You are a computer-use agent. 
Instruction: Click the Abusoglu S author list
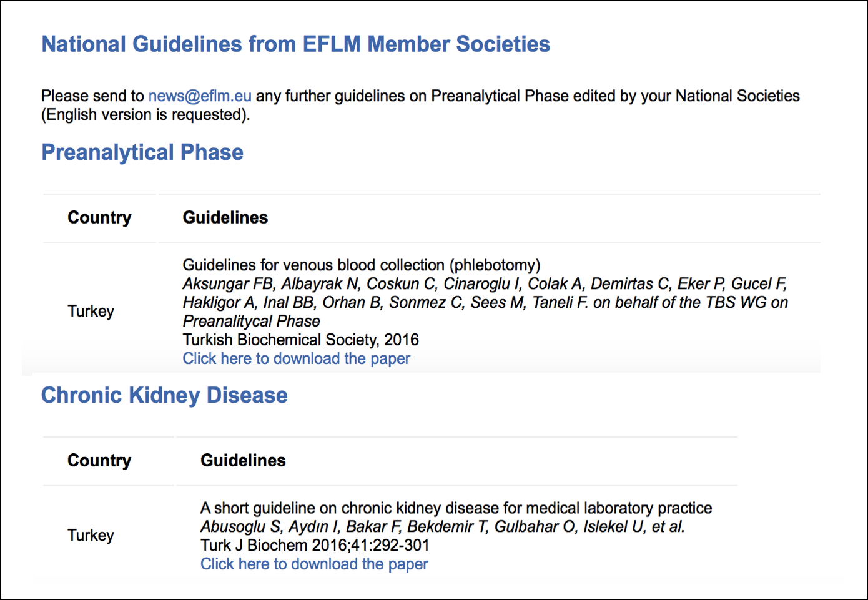[x=443, y=527]
